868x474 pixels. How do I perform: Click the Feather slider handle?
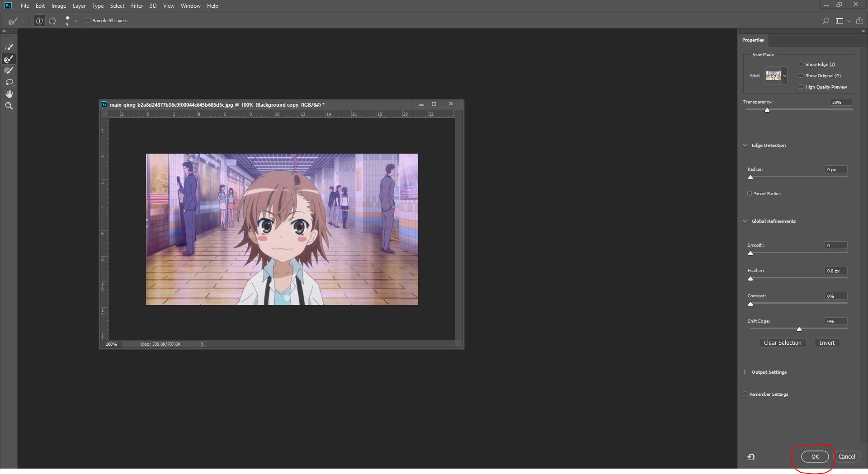750,278
